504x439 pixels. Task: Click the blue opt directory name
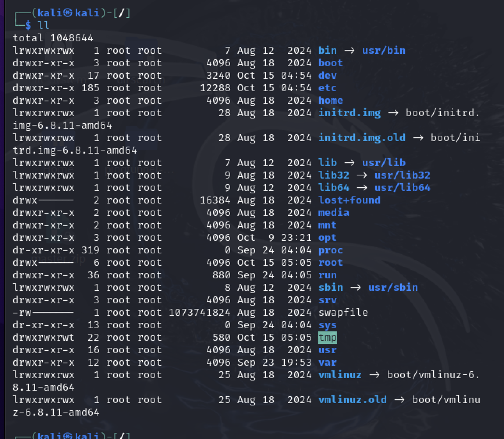pos(327,237)
